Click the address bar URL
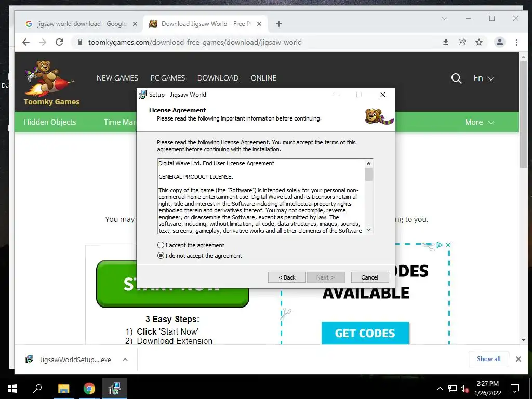Image resolution: width=532 pixels, height=399 pixels. pyautogui.click(x=195, y=42)
